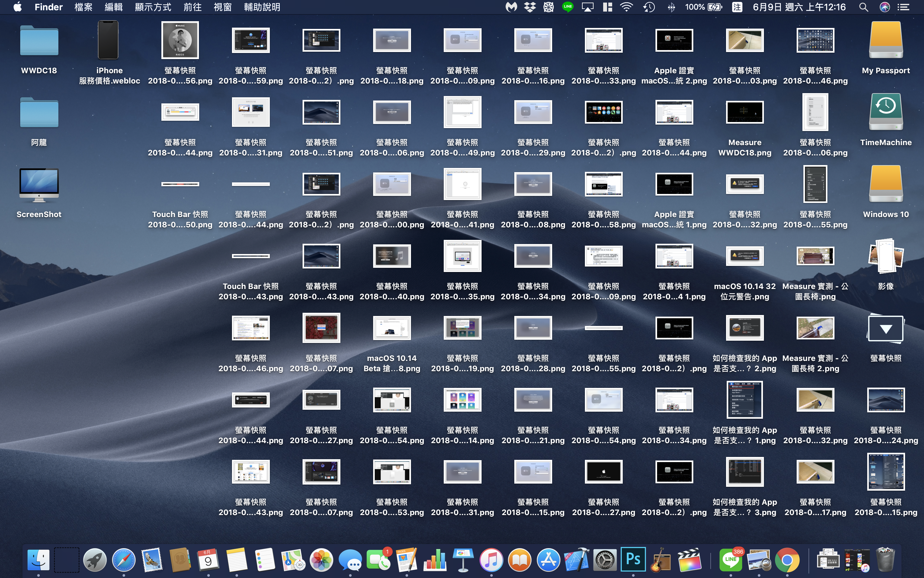Screen dimensions: 924x578
Task: Select the 阿龍 folder
Action: point(39,112)
